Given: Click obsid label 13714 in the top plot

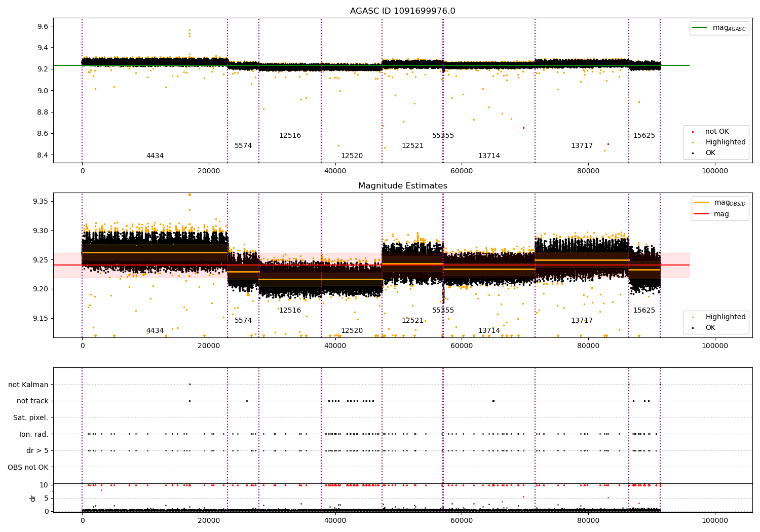Looking at the screenshot, I should [x=489, y=156].
